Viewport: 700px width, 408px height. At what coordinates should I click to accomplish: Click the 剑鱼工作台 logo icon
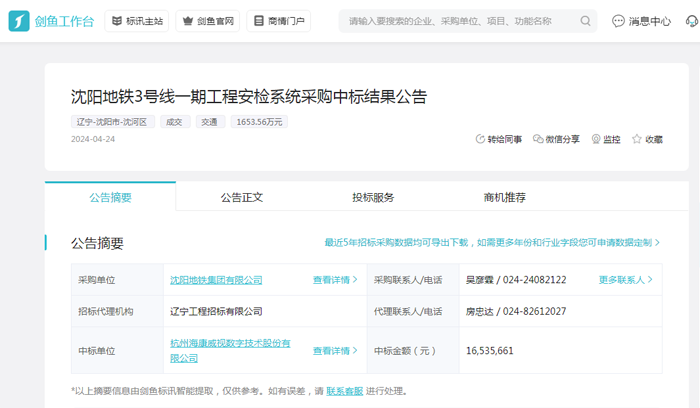tap(19, 21)
